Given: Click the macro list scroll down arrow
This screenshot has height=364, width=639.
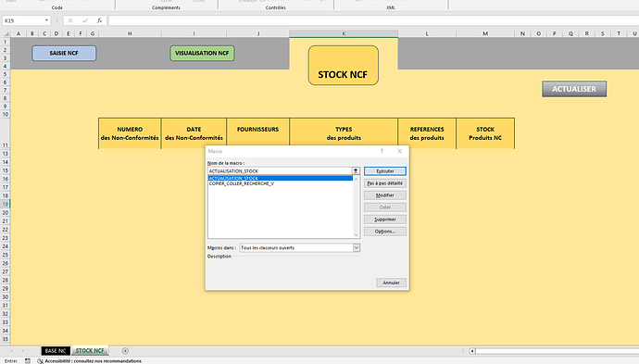Looking at the screenshot, I should point(357,234).
